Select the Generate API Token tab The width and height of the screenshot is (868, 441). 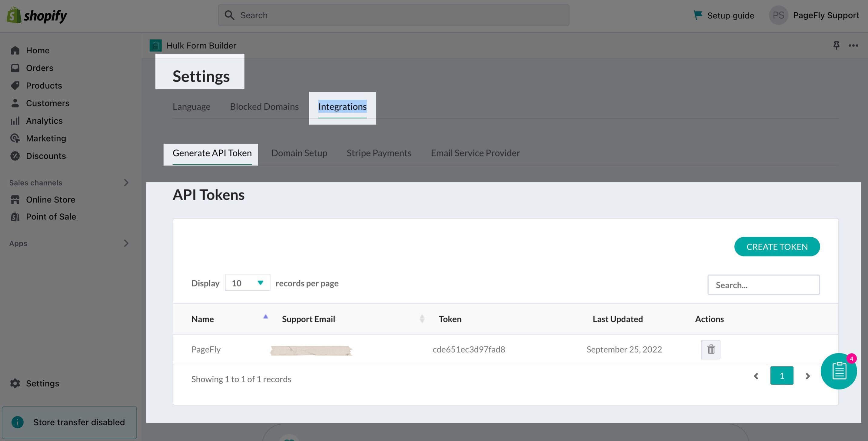(212, 153)
